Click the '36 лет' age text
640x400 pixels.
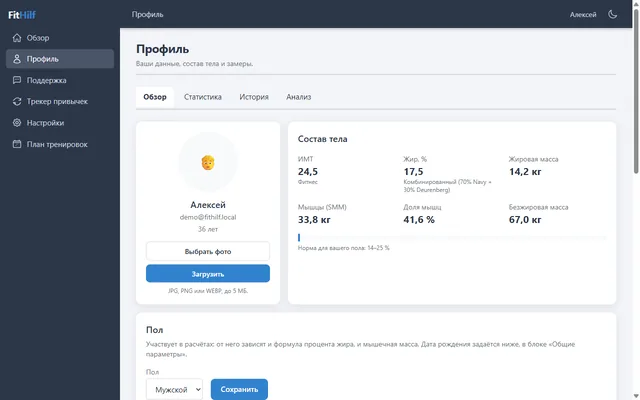coord(208,229)
